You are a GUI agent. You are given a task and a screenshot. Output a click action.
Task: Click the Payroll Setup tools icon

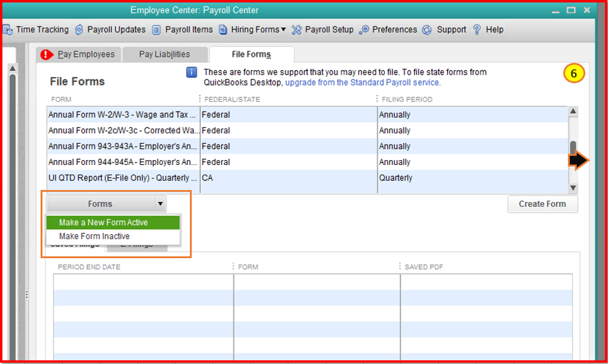pyautogui.click(x=296, y=30)
